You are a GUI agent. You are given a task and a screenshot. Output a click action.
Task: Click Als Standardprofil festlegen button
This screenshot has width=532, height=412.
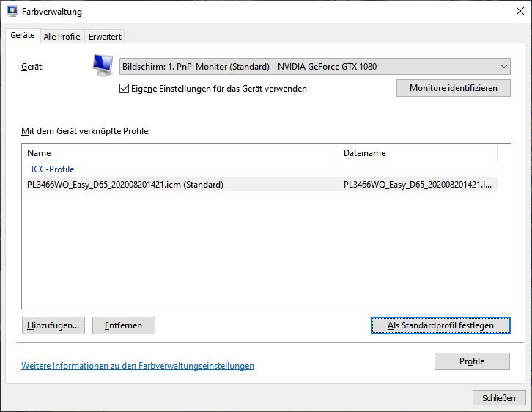(x=440, y=325)
